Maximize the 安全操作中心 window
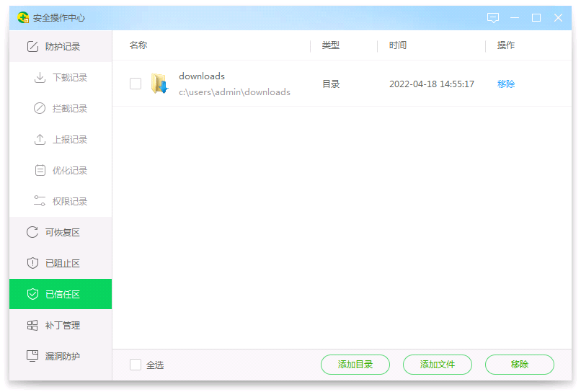This screenshot has width=581, height=392. (536, 17)
